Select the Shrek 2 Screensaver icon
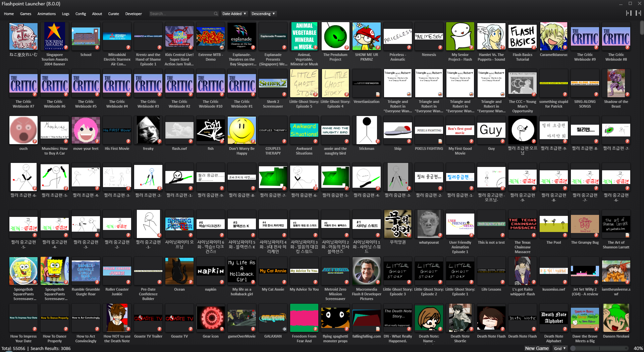The width and height of the screenshot is (644, 352). point(273,83)
